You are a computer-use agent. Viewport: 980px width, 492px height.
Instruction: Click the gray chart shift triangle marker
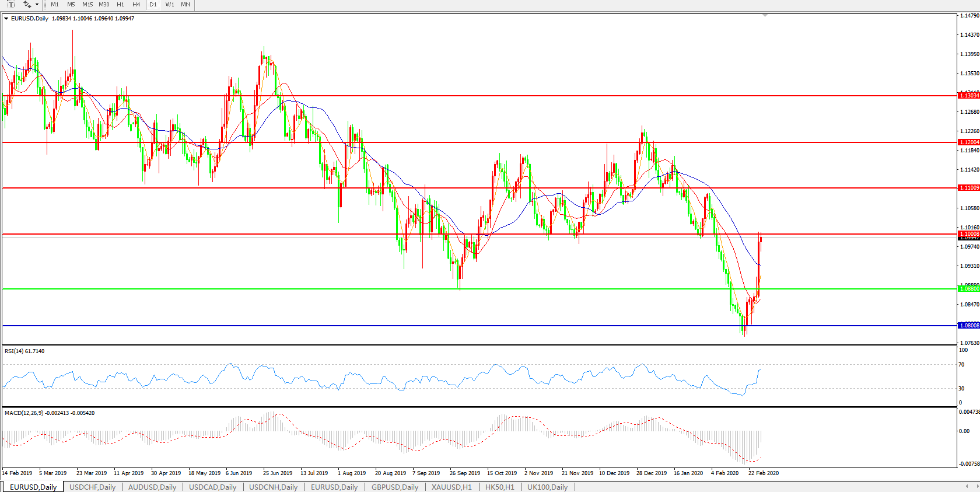(x=765, y=16)
